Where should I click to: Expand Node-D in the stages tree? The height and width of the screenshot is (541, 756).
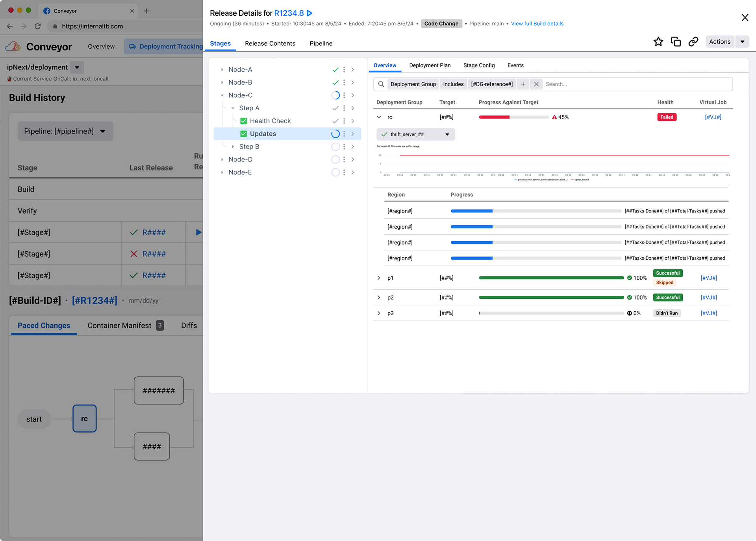[222, 160]
